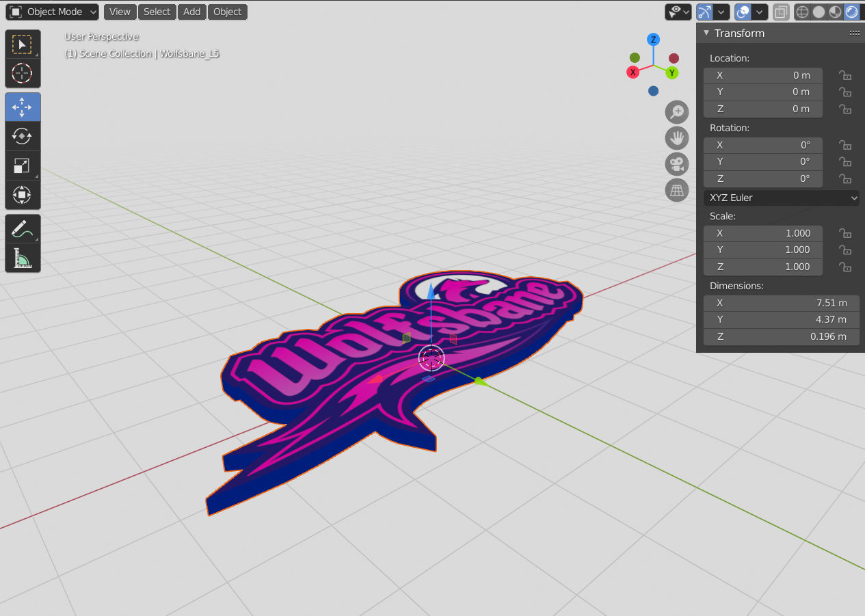Choose the Measure tool
Image resolution: width=865 pixels, height=616 pixels.
pyautogui.click(x=23, y=258)
